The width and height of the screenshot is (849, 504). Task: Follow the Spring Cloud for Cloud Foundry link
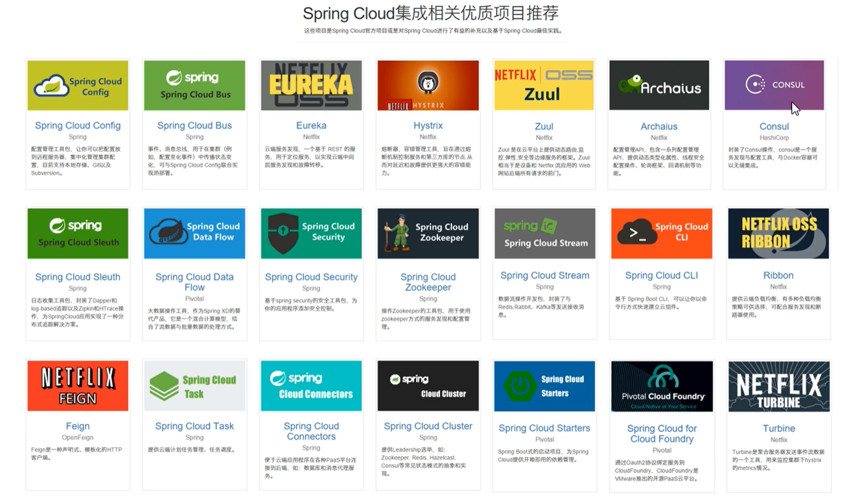[662, 433]
